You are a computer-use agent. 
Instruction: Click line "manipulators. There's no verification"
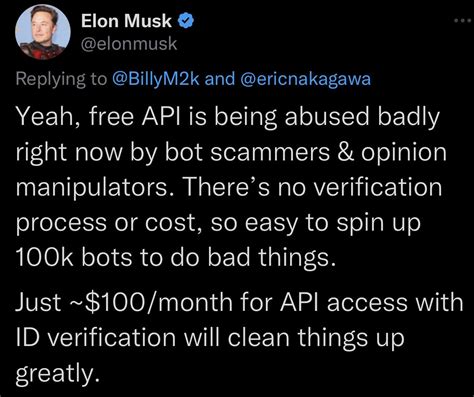(229, 187)
